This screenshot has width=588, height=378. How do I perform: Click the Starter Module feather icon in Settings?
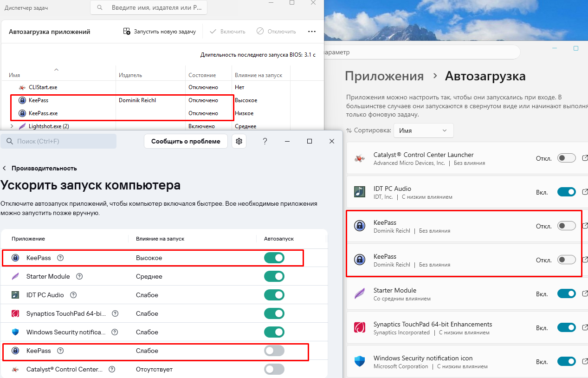(x=359, y=293)
